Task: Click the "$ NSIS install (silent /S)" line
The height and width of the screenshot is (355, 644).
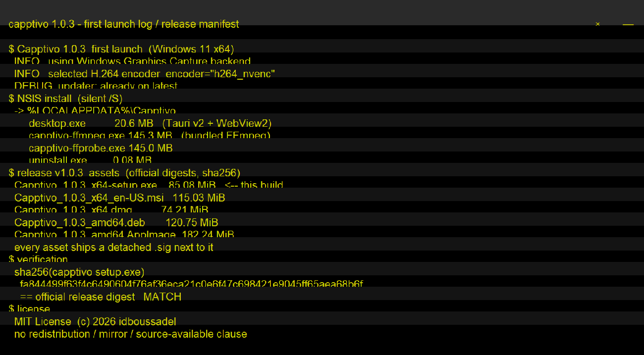Action: click(x=65, y=99)
